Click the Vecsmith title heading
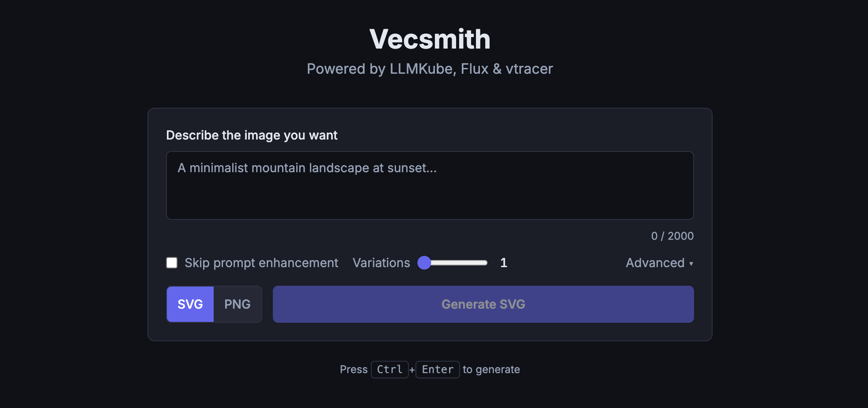 [x=430, y=38]
